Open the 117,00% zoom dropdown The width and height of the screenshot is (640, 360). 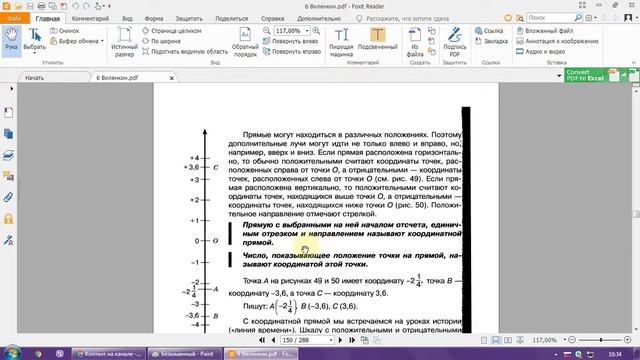[307, 31]
